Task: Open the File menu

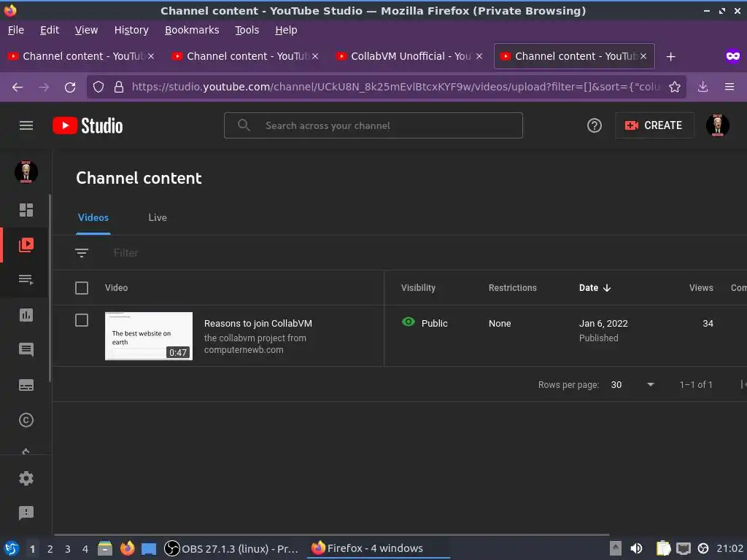Action: coord(16,30)
